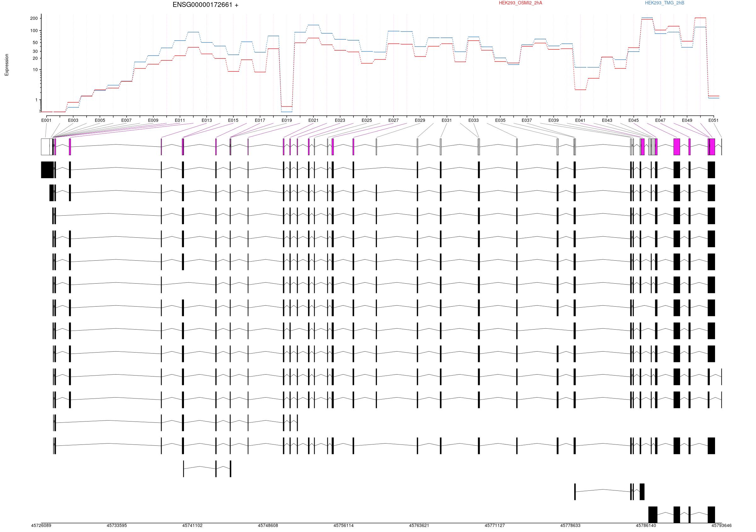Select exon bin label E035
756x532 pixels.
[500, 121]
